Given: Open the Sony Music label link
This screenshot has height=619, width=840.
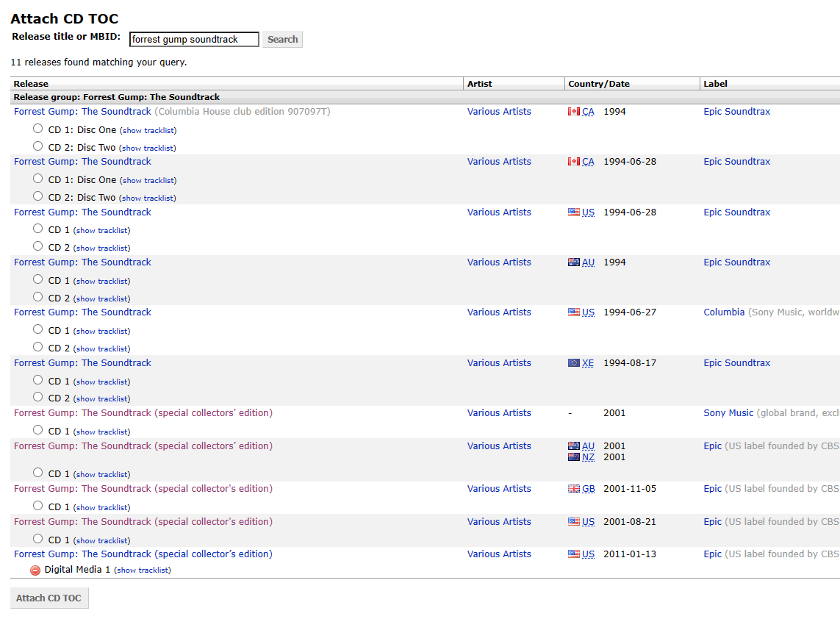Looking at the screenshot, I should tap(728, 412).
